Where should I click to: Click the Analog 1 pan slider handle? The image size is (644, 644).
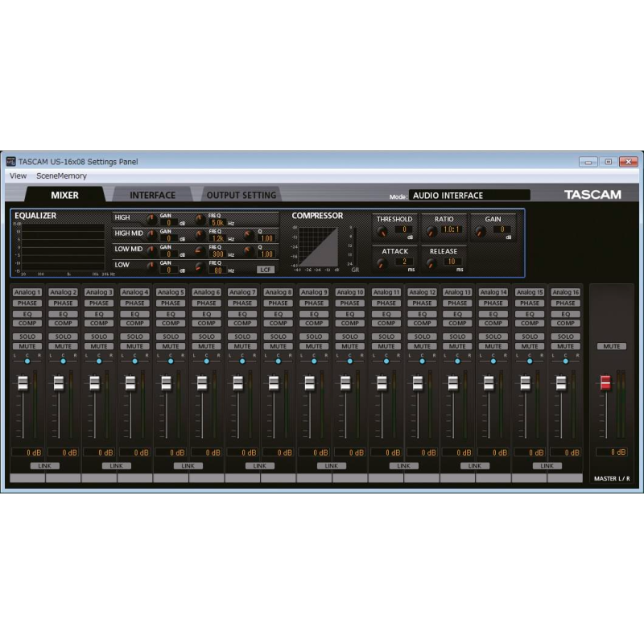point(27,361)
